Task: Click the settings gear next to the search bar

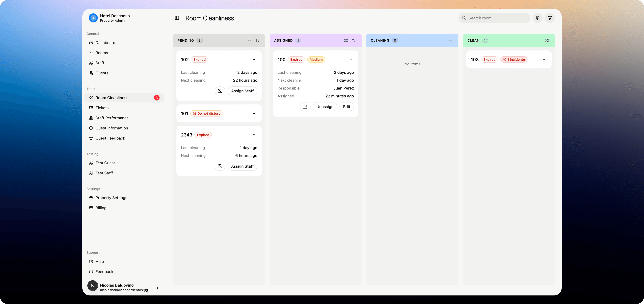Action: [537, 18]
